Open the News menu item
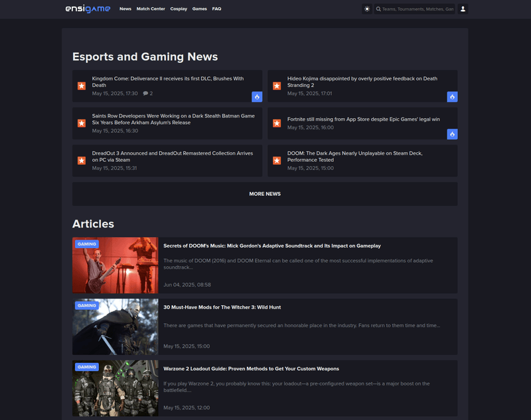This screenshot has width=531, height=420. 125,9
